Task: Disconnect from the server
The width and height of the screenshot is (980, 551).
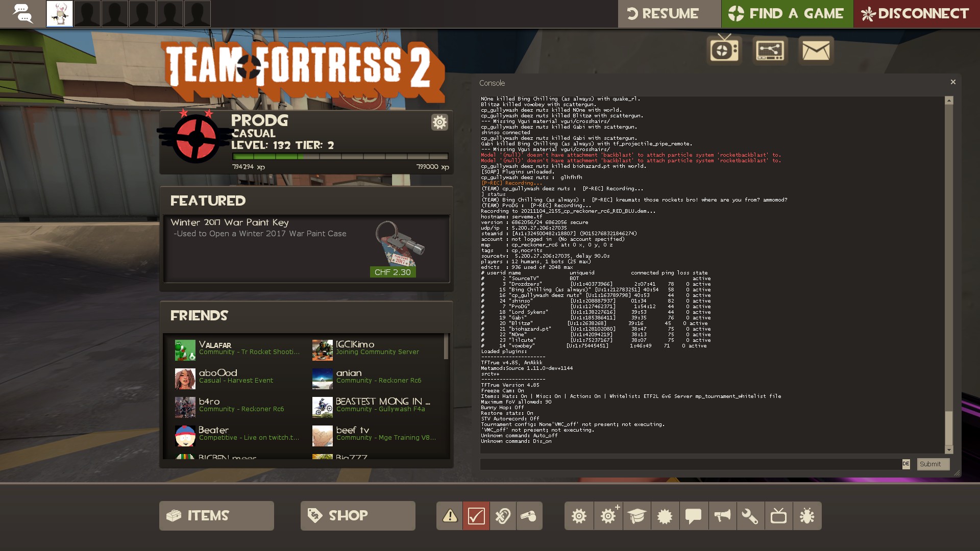Action: [x=917, y=14]
